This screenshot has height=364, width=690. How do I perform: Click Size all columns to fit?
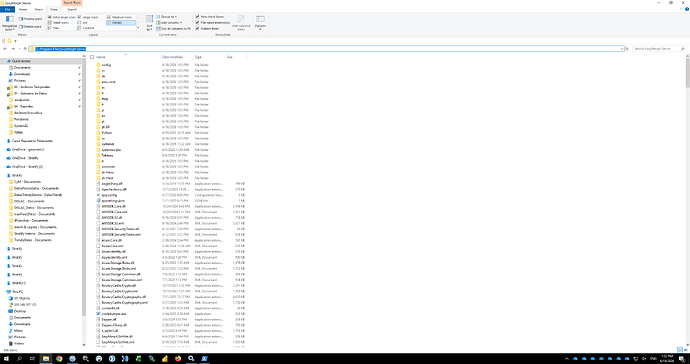(173, 28)
